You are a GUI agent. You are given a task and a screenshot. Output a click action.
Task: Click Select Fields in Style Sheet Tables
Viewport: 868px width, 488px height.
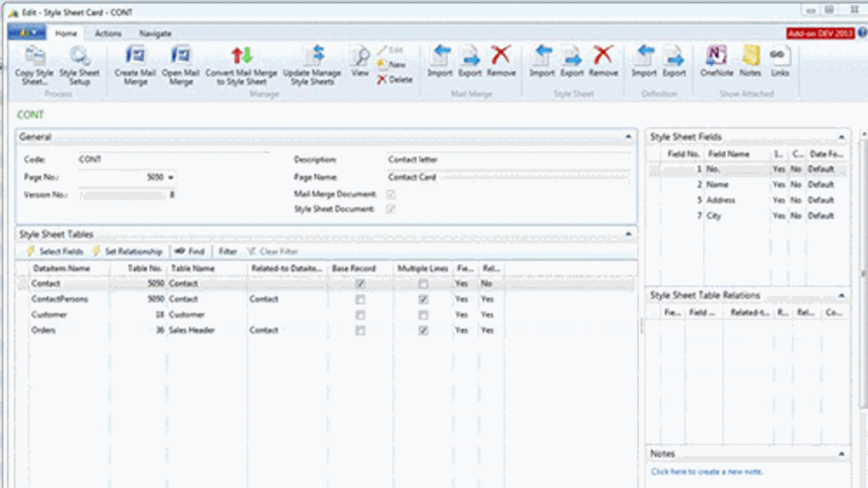54,251
